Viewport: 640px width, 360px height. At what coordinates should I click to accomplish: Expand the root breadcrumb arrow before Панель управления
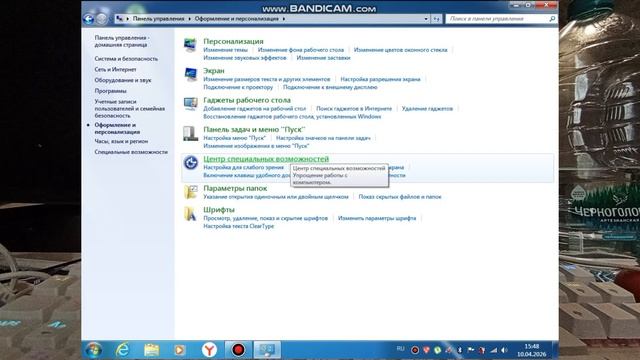point(127,19)
